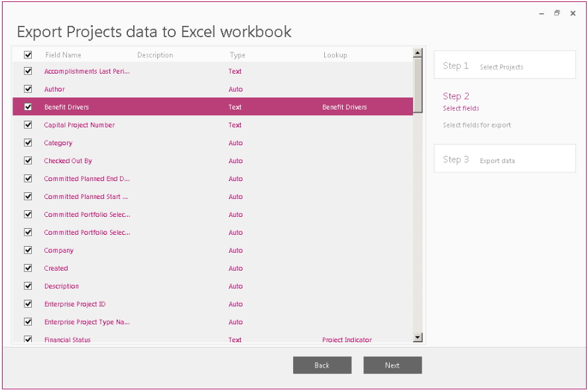Go to Step 1 Select Projects
The width and height of the screenshot is (588, 390).
504,65
